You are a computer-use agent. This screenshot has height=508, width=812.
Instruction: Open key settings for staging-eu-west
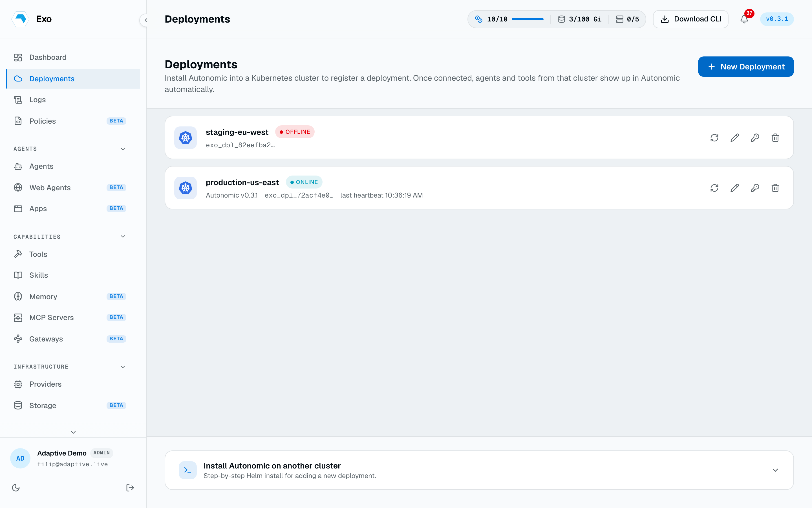click(x=755, y=138)
